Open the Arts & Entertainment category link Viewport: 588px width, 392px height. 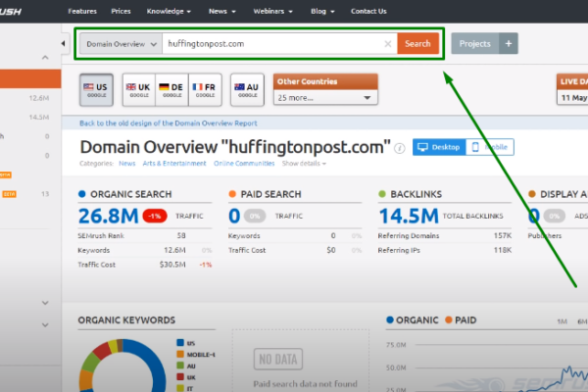click(x=174, y=164)
